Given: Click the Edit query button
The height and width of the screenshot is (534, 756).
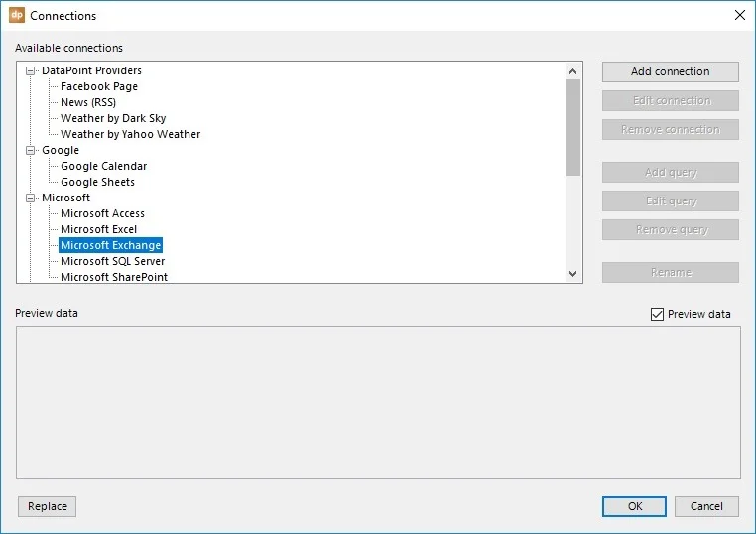Looking at the screenshot, I should pos(670,201).
